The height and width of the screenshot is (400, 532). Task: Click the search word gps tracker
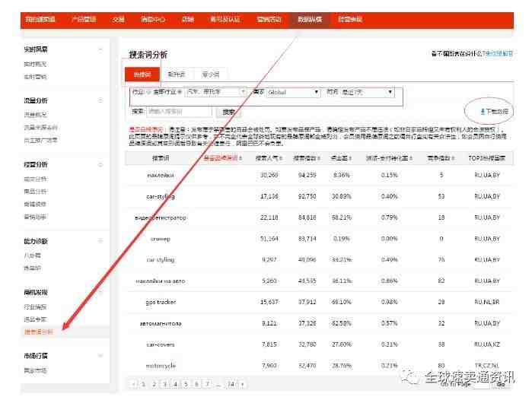click(x=161, y=302)
